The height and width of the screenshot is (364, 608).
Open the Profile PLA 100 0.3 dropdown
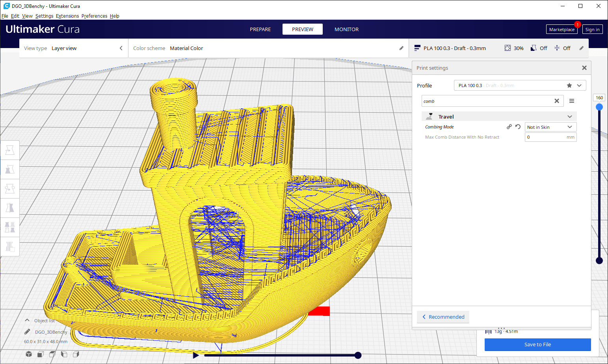(x=520, y=85)
